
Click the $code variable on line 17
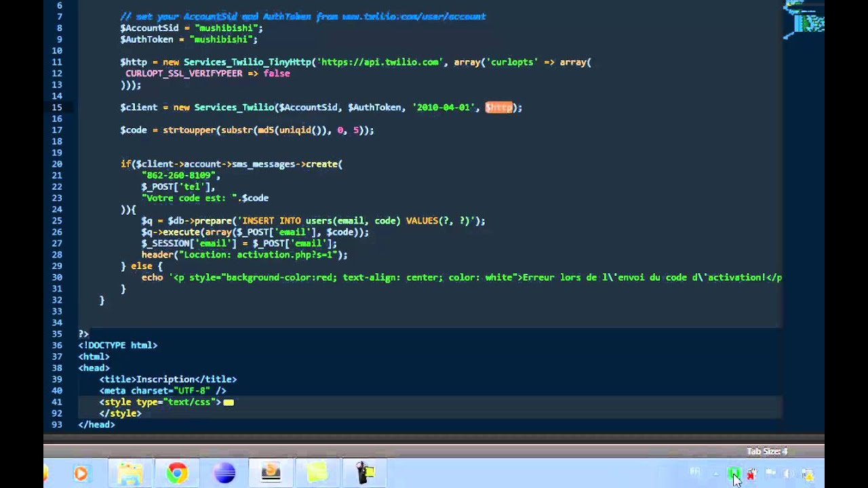pyautogui.click(x=134, y=130)
